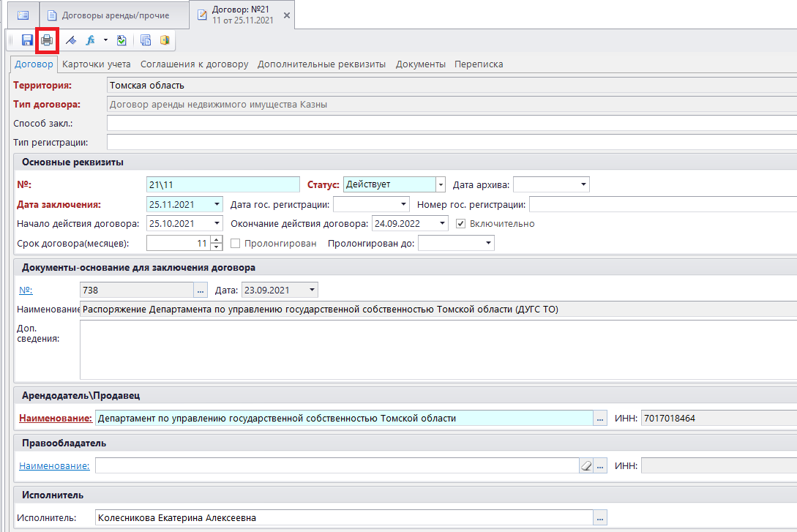Open the Дата гос. регистрации date picker
The width and height of the screenshot is (797, 532).
(x=403, y=204)
